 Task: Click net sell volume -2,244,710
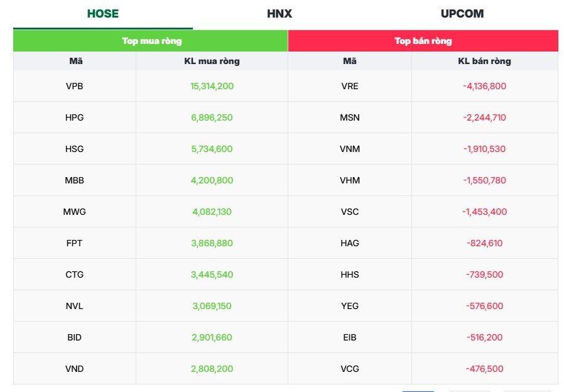pyautogui.click(x=484, y=117)
